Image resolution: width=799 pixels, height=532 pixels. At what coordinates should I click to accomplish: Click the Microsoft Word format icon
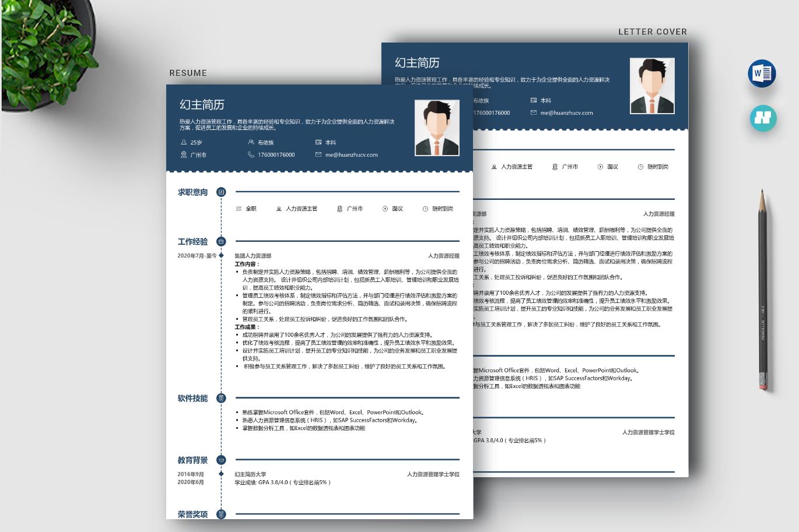[x=762, y=73]
